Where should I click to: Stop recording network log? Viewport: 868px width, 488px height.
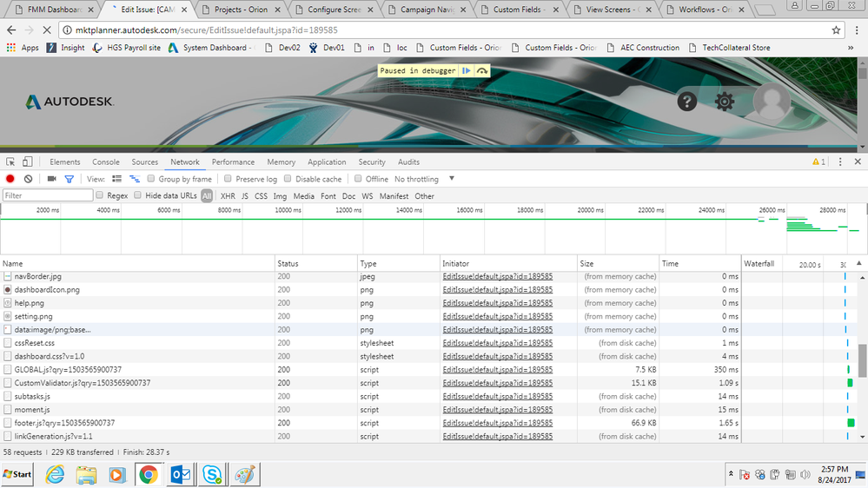pos(10,179)
